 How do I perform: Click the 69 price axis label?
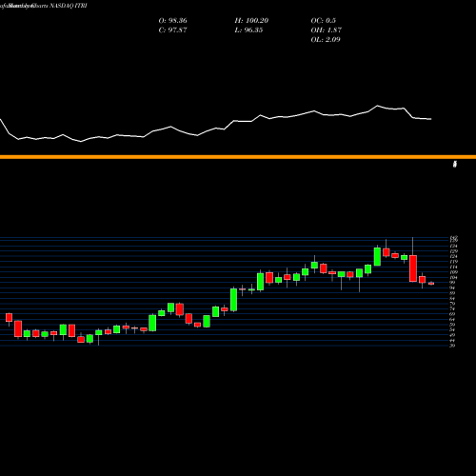tap(452, 314)
